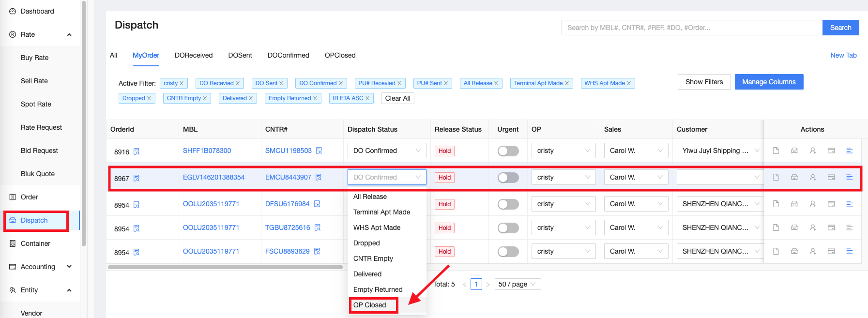Viewport: 868px width, 318px height.
Task: Click add-user icon in the DFSU6176984 row
Action: coord(812,204)
